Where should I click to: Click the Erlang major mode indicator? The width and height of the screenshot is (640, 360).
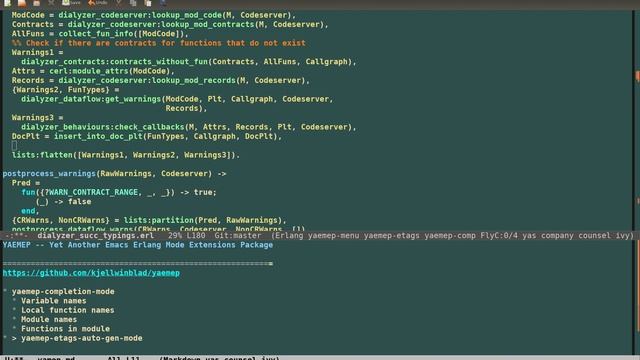click(x=289, y=236)
